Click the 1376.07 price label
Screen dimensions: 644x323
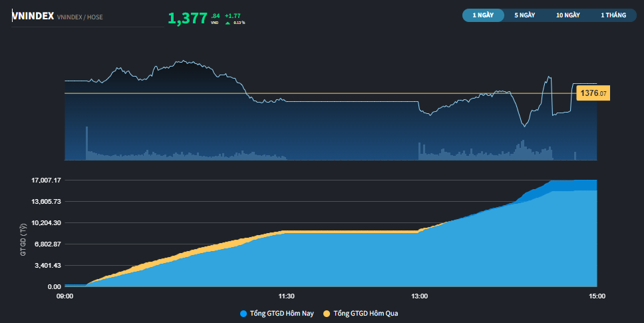pyautogui.click(x=593, y=93)
